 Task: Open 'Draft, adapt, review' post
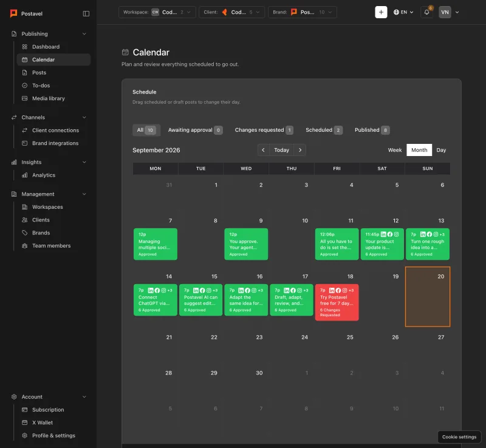point(292,300)
